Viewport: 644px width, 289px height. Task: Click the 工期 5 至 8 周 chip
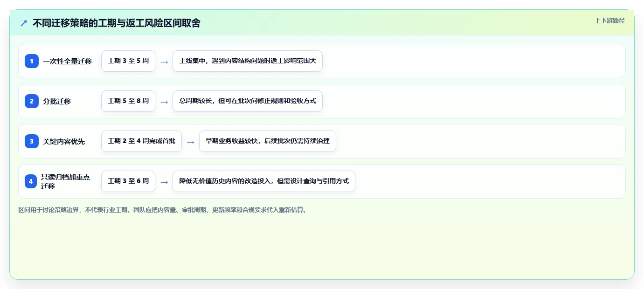(x=128, y=101)
